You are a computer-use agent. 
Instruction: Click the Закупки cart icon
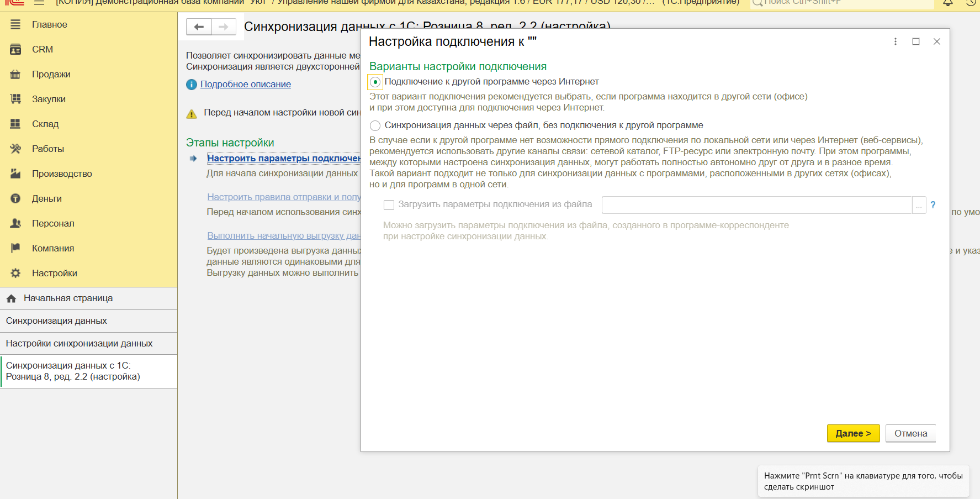click(x=15, y=99)
